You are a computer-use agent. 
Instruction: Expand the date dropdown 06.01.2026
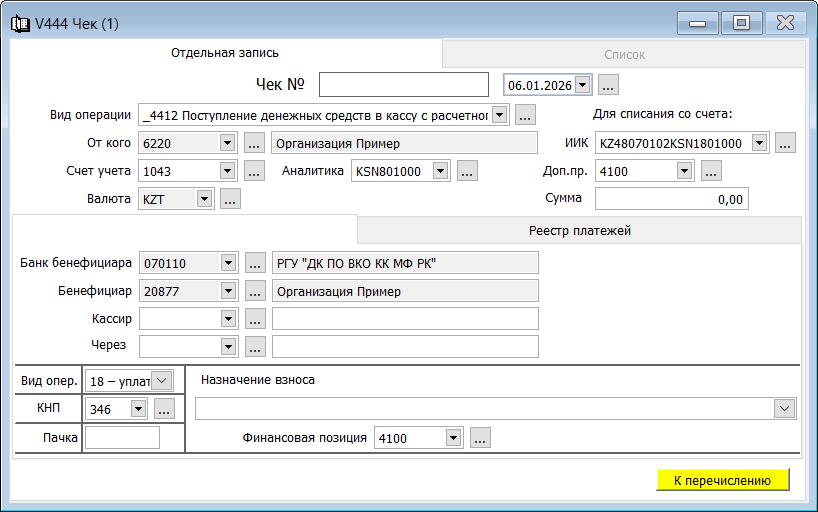583,85
